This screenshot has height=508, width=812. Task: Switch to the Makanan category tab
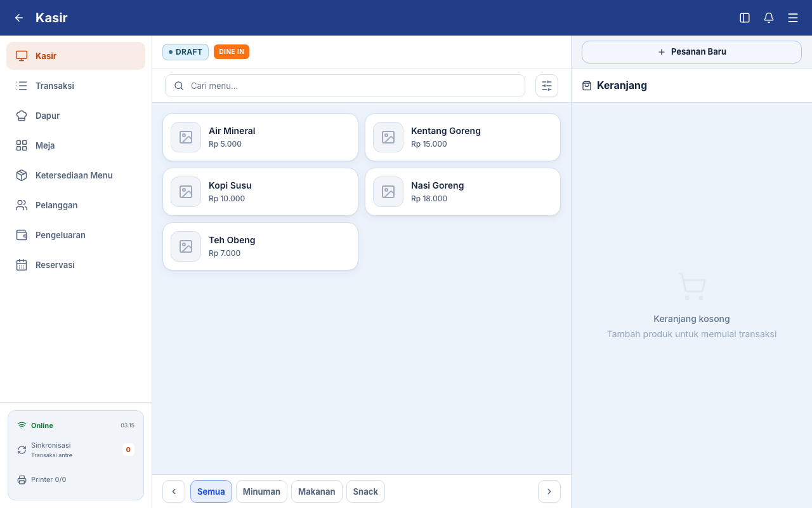(x=317, y=491)
